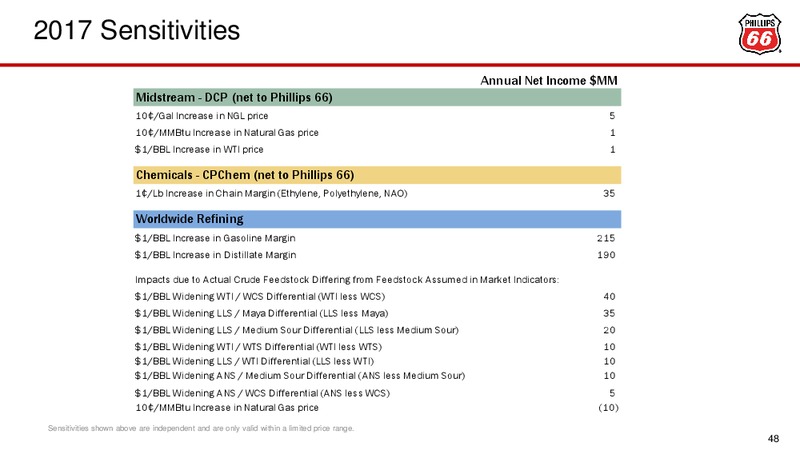Select value (10) for Refining Natural Gas
The image size is (800, 450).
[608, 408]
